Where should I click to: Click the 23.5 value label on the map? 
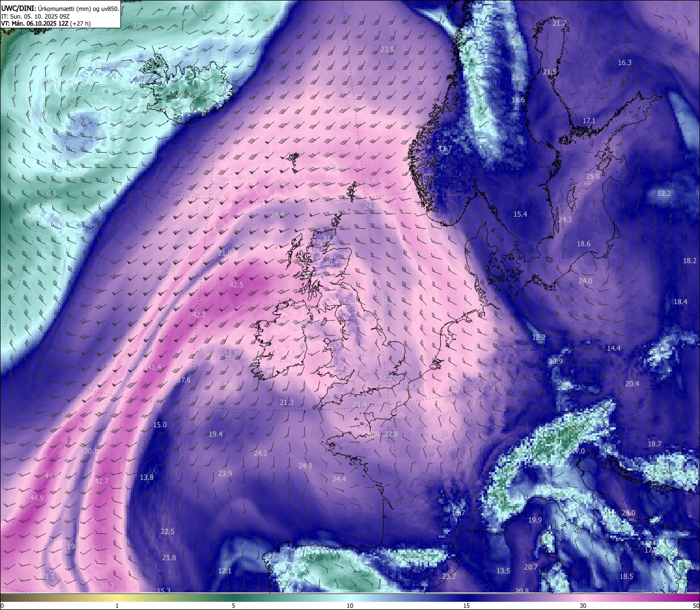387,49
